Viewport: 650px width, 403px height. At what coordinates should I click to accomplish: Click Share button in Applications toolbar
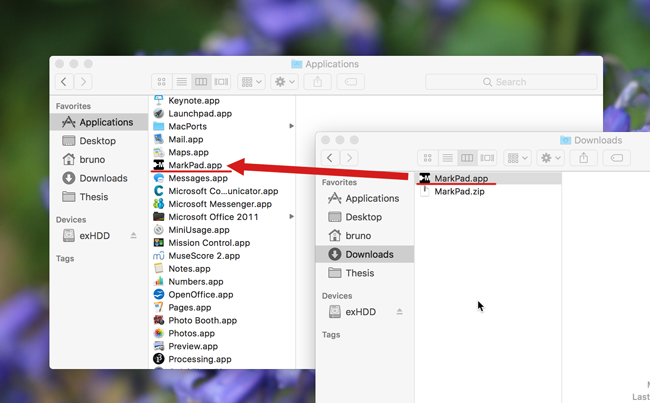pyautogui.click(x=319, y=82)
